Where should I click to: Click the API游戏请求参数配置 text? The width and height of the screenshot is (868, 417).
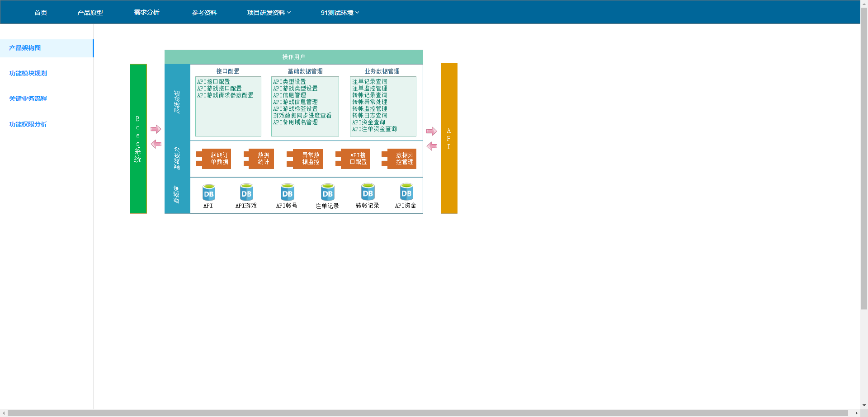225,95
